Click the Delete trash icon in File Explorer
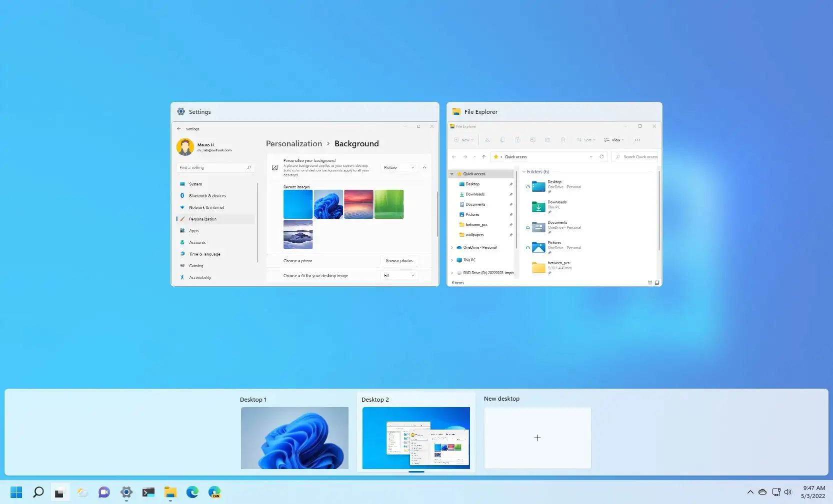This screenshot has height=504, width=833. pyautogui.click(x=563, y=140)
